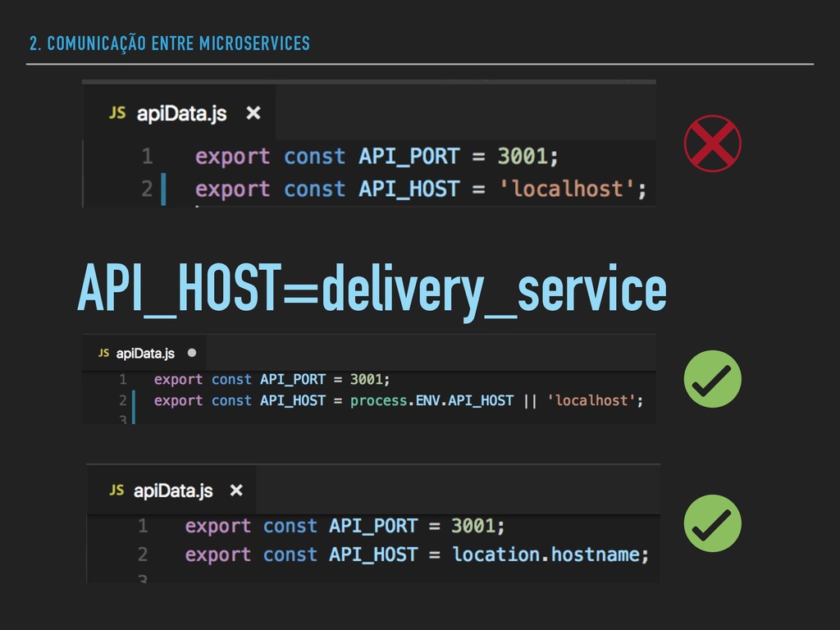Image resolution: width=840 pixels, height=630 pixels.
Task: Click 'API_PORT' in the bottom snippet
Action: pyautogui.click(x=373, y=526)
